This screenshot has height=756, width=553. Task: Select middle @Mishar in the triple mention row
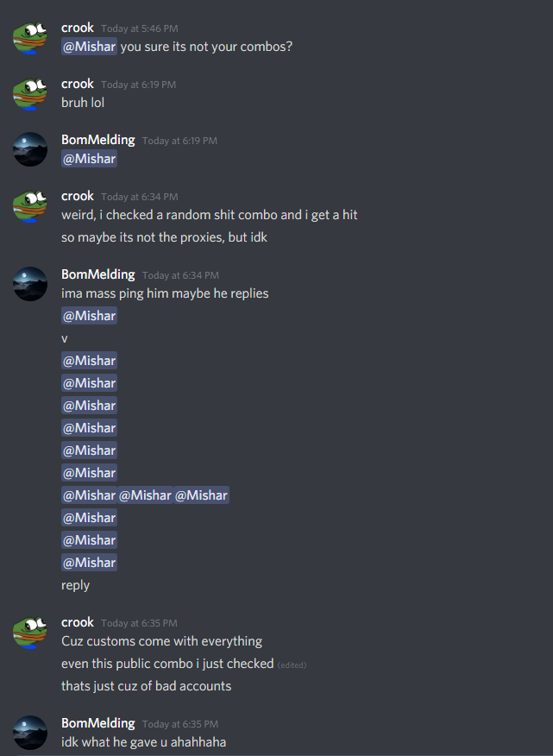point(145,495)
